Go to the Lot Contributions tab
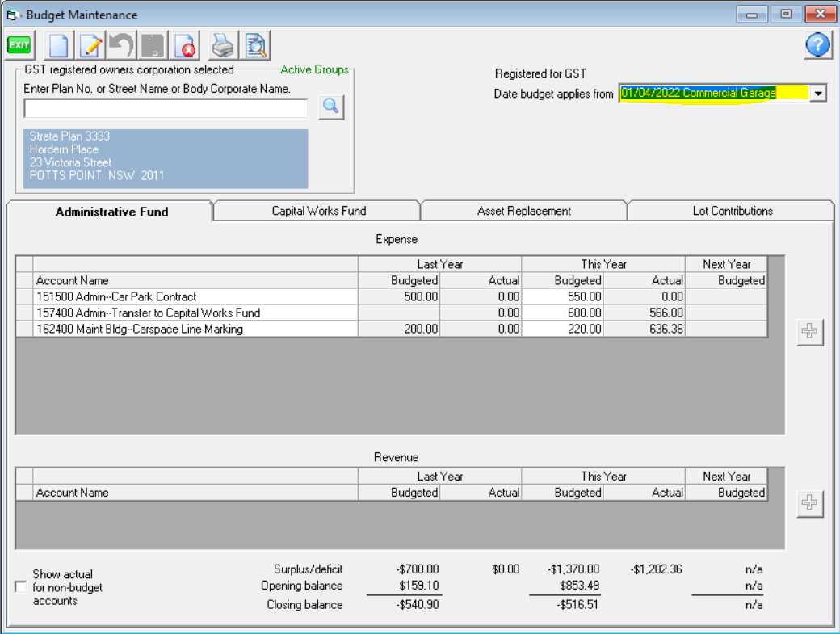The height and width of the screenshot is (634, 840). tap(732, 211)
